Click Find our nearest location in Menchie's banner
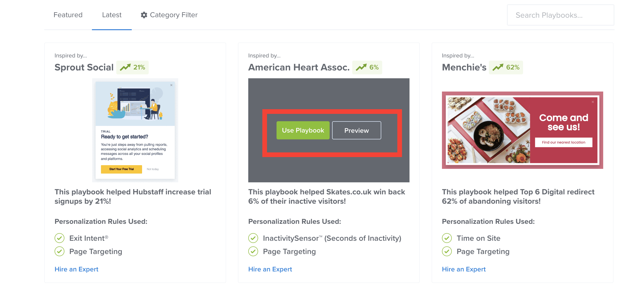The width and height of the screenshot is (644, 294). [563, 142]
